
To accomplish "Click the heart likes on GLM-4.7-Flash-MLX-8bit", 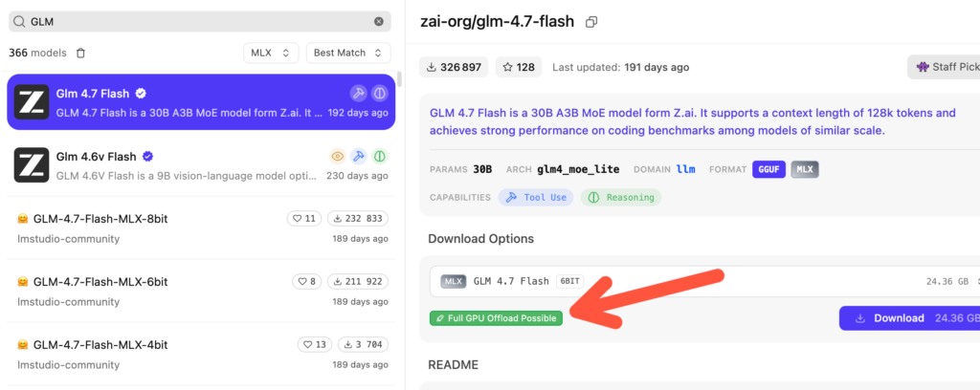I will click(x=304, y=218).
